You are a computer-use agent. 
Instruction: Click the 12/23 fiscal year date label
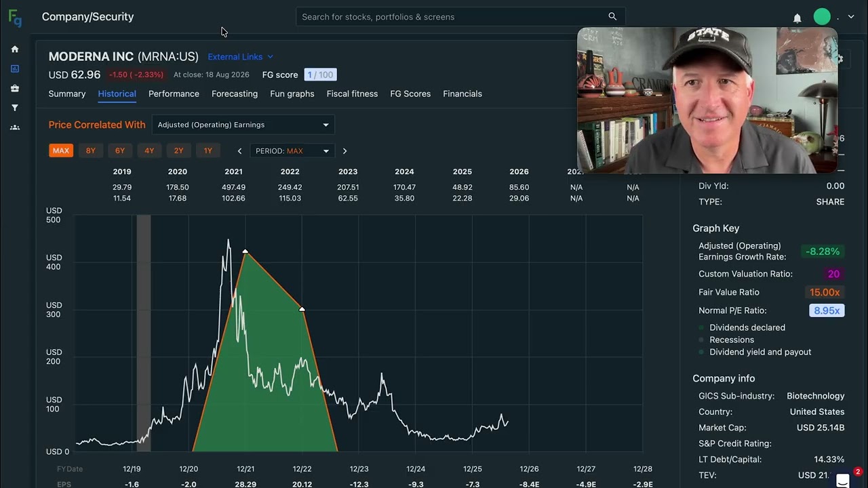point(359,469)
